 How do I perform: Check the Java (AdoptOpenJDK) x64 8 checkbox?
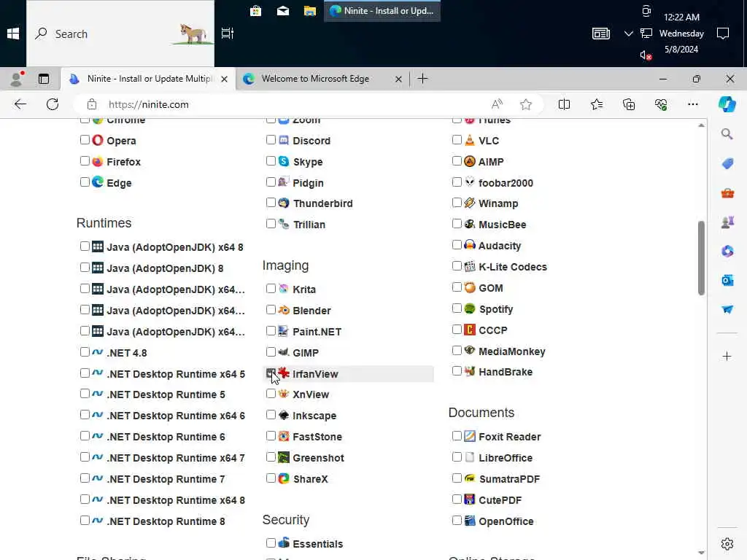(85, 246)
